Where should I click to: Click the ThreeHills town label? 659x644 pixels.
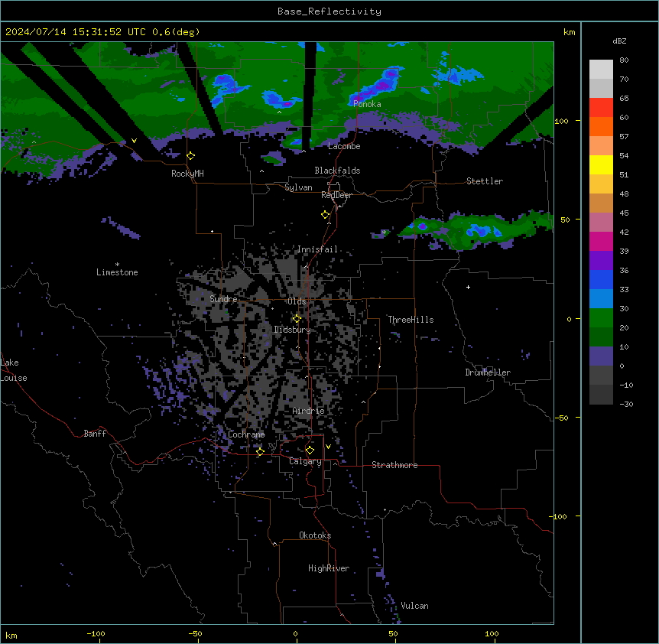point(411,320)
